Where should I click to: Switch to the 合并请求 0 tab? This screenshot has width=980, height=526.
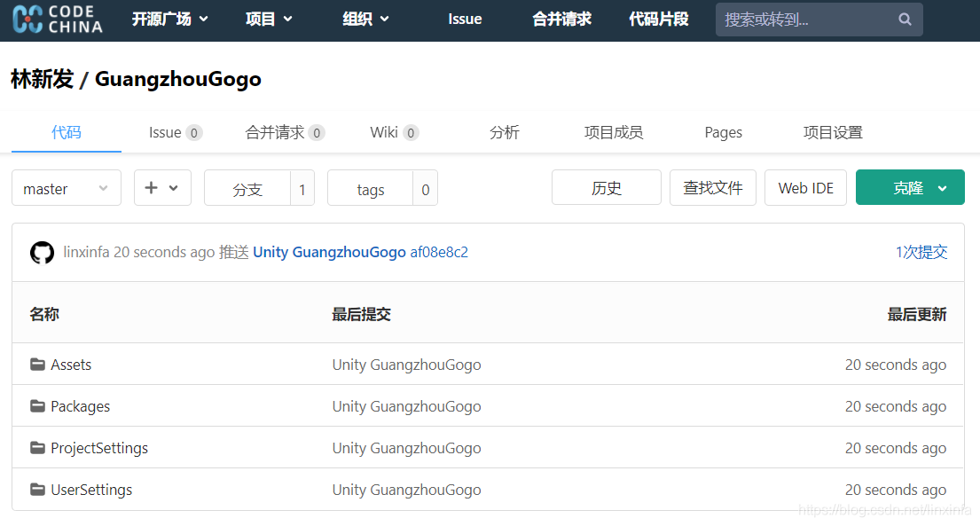(x=285, y=132)
